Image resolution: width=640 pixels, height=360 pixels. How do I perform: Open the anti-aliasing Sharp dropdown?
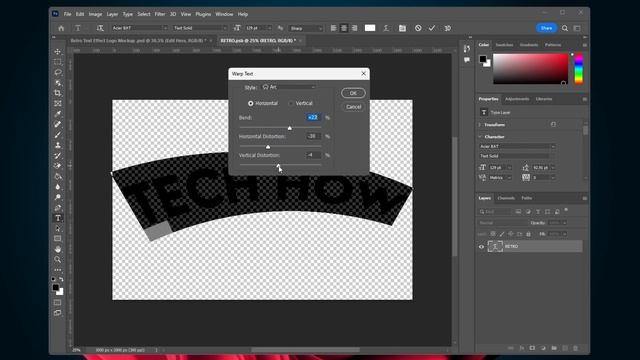[306, 28]
